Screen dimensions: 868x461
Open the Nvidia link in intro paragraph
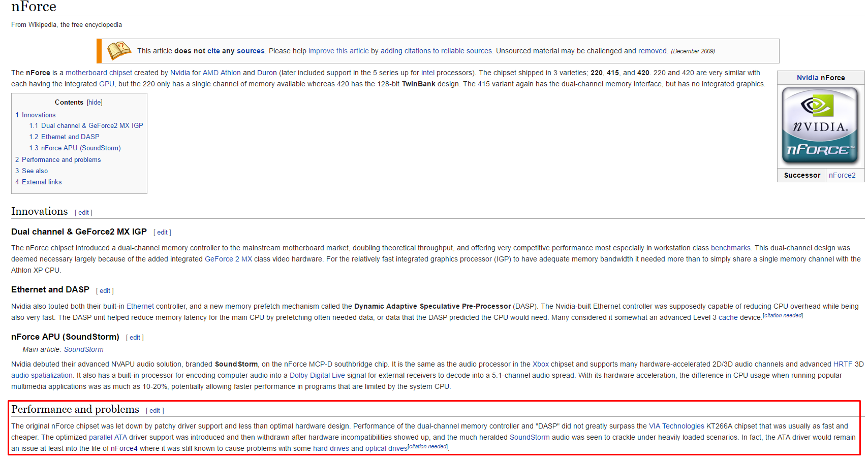pyautogui.click(x=180, y=73)
